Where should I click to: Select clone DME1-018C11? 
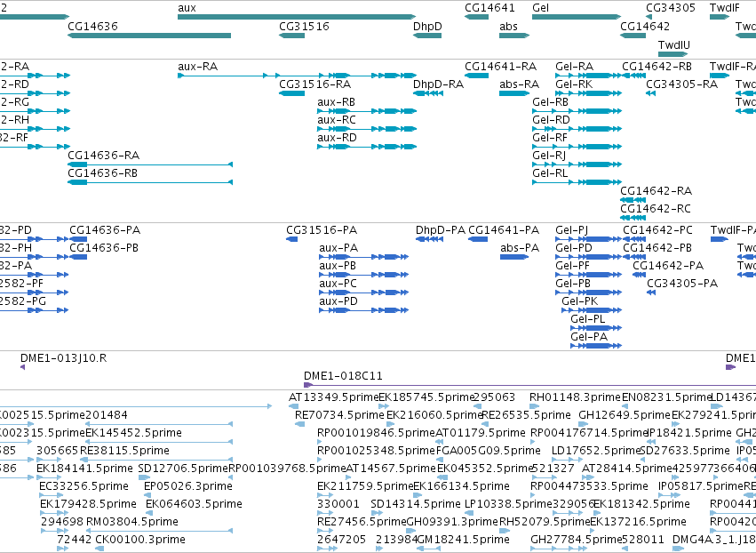tap(343, 376)
